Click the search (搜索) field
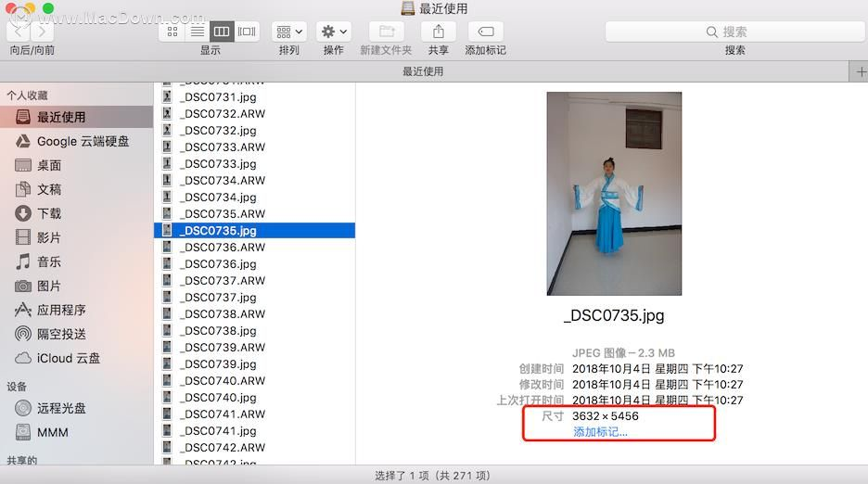Screen dimensions: 868x484 pyautogui.click(x=734, y=32)
